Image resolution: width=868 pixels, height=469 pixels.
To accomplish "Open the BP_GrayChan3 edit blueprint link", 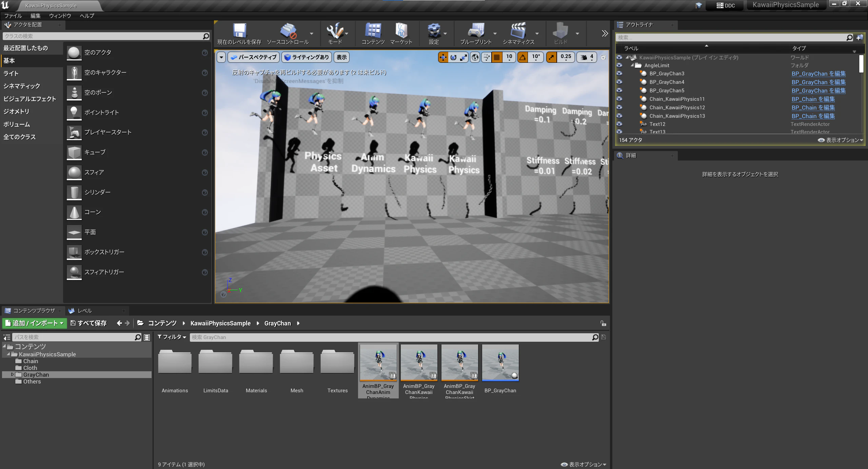I will tap(818, 74).
